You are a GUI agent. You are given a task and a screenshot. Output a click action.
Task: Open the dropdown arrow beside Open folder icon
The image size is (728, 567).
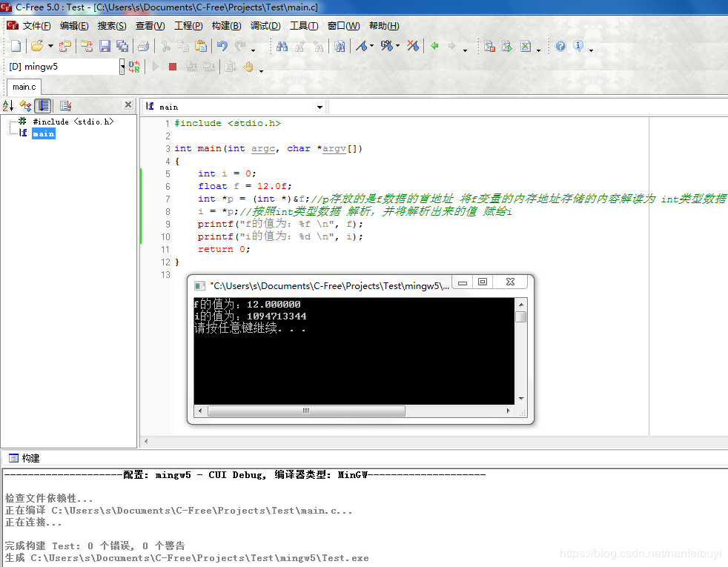click(x=50, y=46)
